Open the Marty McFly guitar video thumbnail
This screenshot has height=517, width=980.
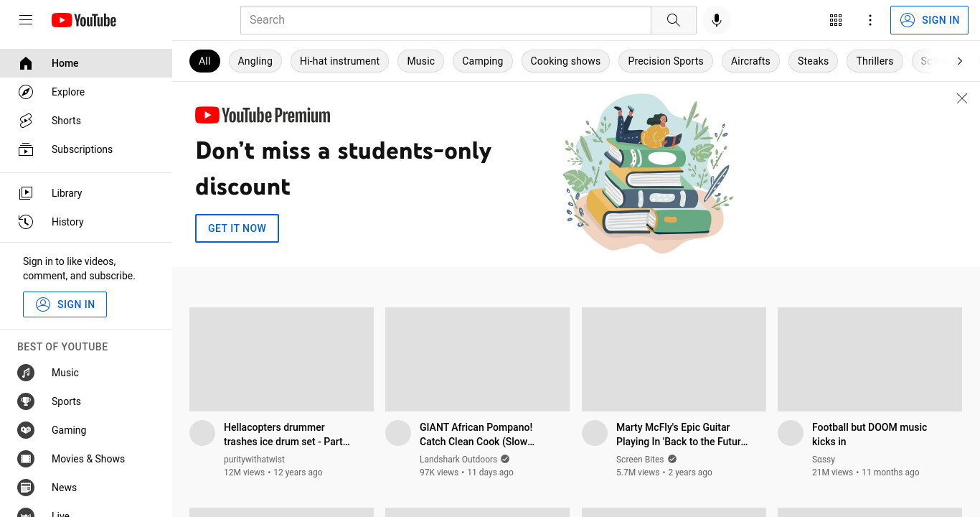[x=674, y=359]
